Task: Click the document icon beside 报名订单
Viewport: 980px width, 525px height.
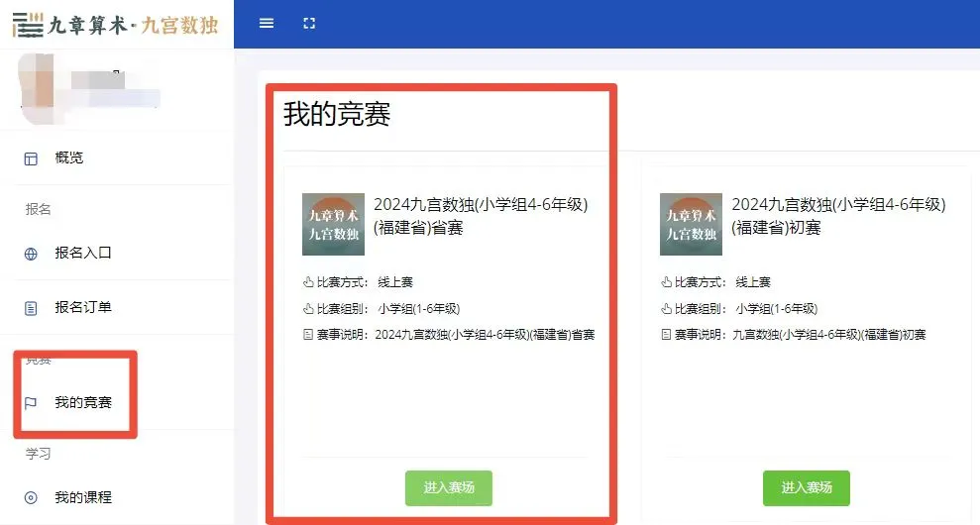Action: point(31,308)
